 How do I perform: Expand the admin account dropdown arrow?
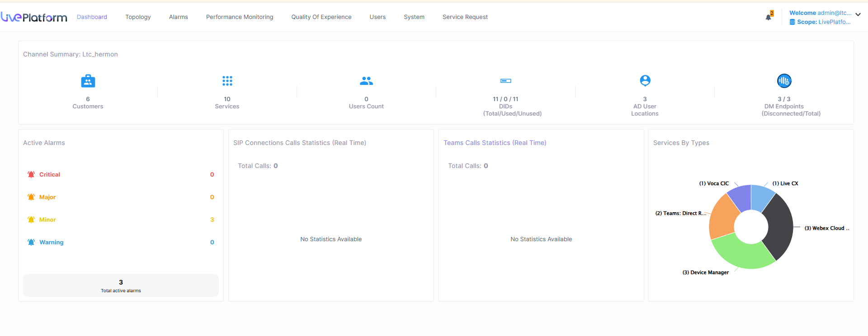[858, 14]
